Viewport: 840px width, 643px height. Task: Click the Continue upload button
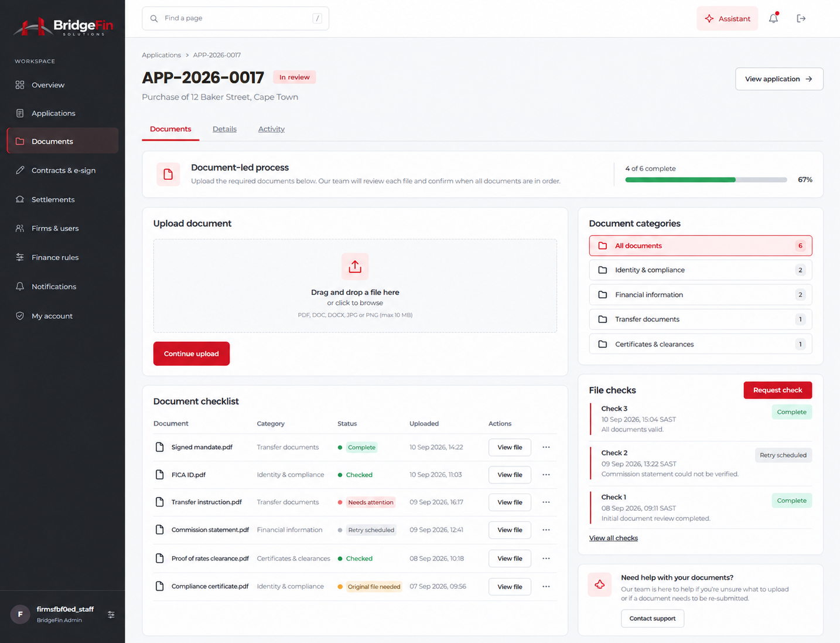coord(192,353)
